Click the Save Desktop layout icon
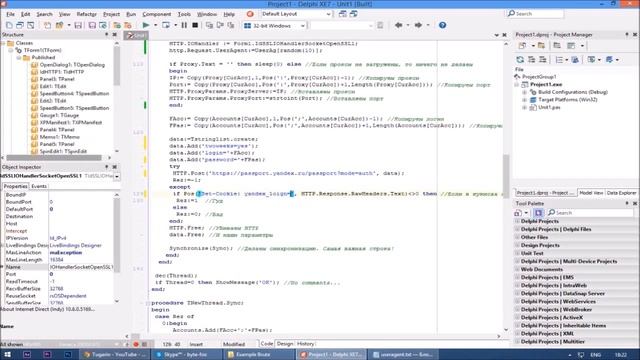 [342, 14]
